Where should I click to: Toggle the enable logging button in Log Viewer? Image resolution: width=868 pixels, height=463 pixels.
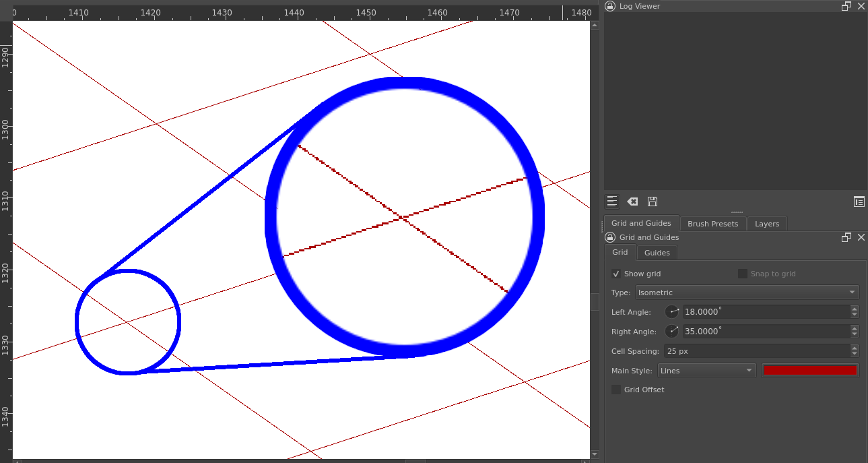click(612, 202)
